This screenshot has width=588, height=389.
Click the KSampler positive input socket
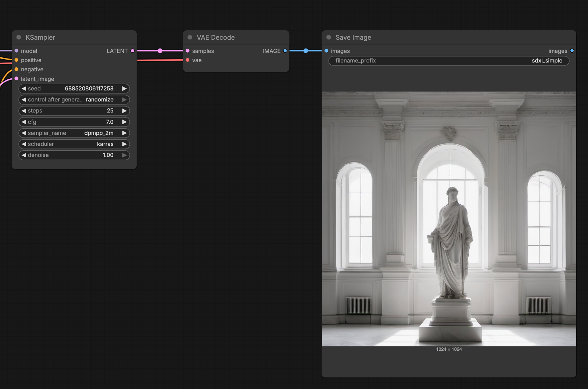tap(17, 60)
